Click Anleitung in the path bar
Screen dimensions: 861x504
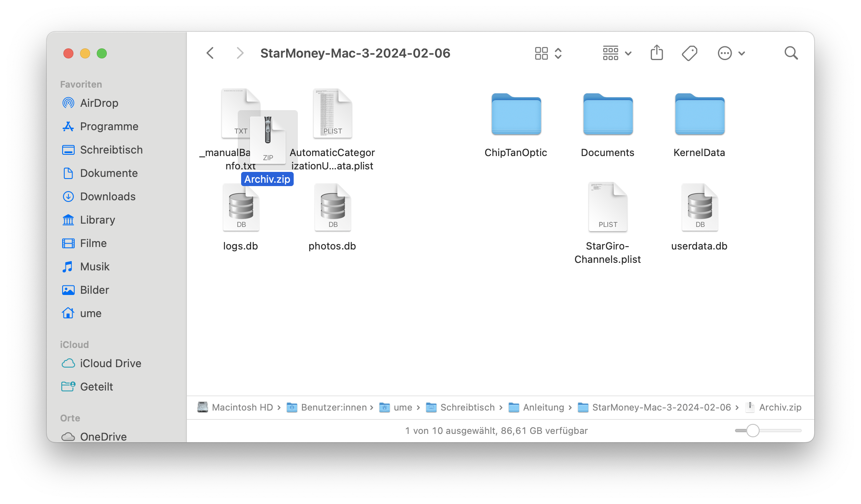(x=543, y=407)
